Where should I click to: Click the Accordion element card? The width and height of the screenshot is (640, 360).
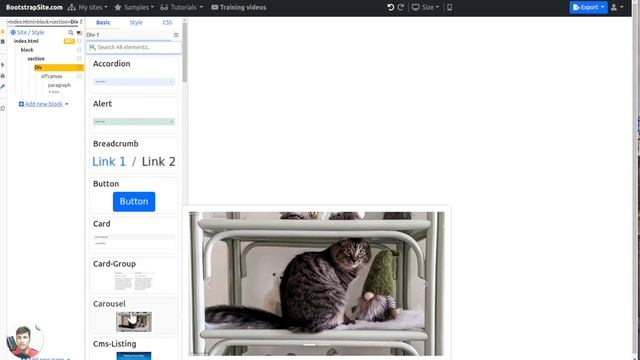(x=134, y=75)
